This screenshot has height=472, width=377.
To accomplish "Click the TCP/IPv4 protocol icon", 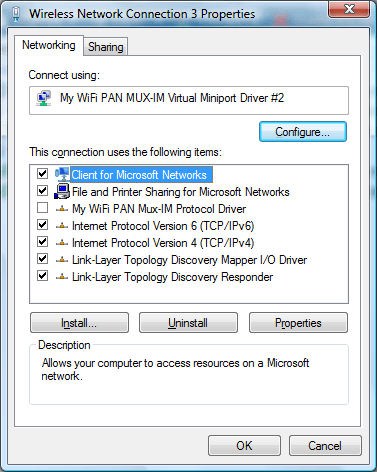I will [62, 243].
